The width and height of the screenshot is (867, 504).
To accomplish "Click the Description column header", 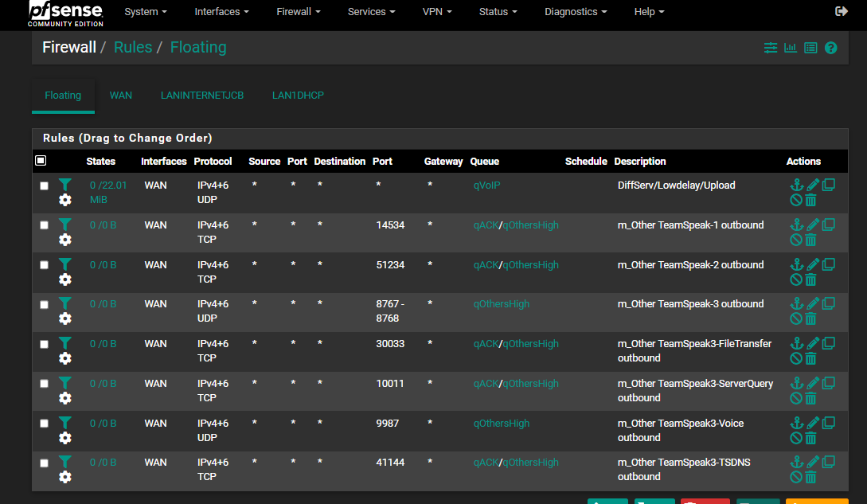I will click(640, 161).
